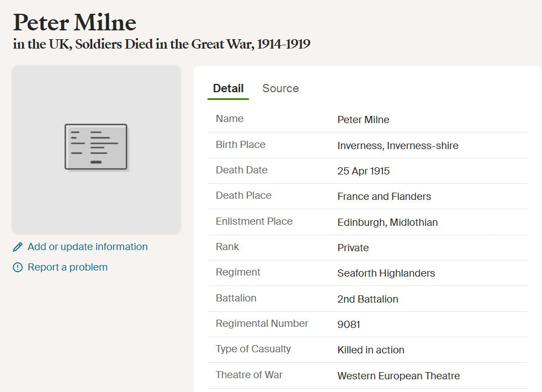Open Add or update information link
Image resolution: width=542 pixels, height=392 pixels.
87,247
